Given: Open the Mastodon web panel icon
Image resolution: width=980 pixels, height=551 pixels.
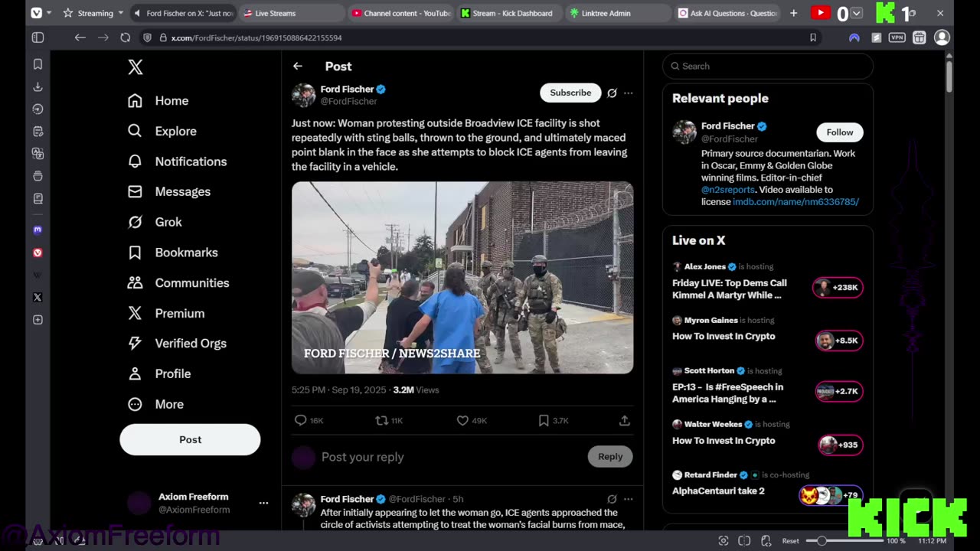Looking at the screenshot, I should click(38, 230).
